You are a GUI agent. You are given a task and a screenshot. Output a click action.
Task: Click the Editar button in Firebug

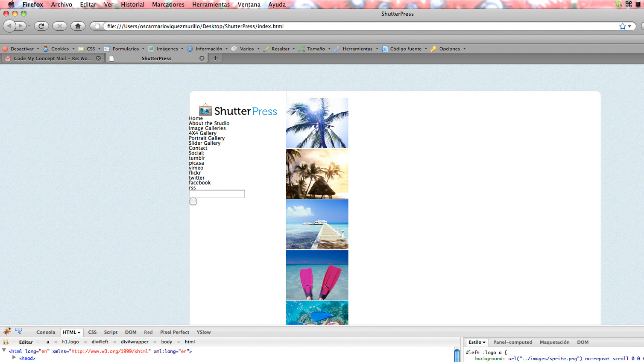click(x=26, y=342)
